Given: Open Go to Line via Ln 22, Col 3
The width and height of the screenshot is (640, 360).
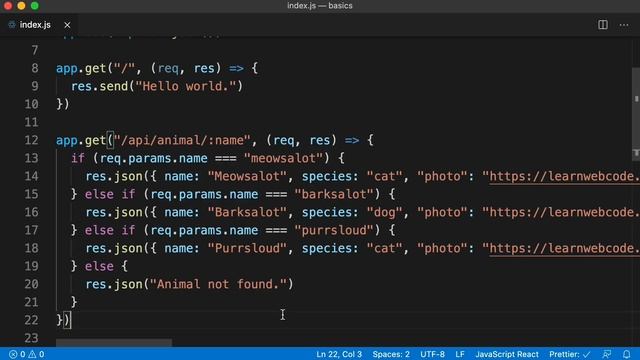Looking at the screenshot, I should pos(339,354).
